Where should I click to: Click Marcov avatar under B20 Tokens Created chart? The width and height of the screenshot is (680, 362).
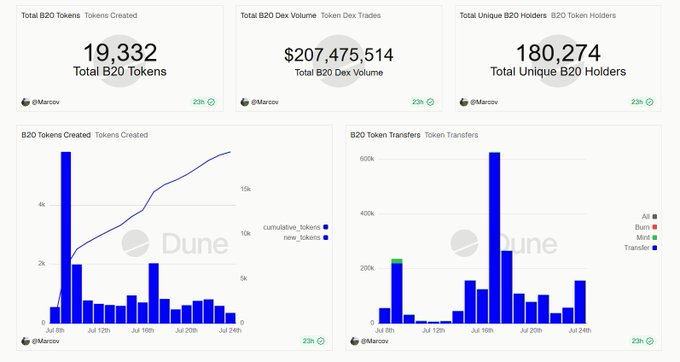click(x=26, y=341)
